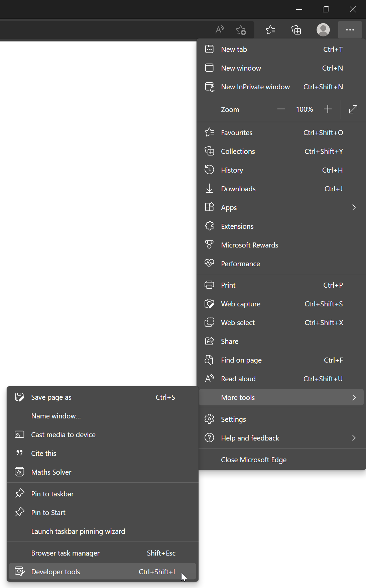Click the Read aloud icon in toolbar
The image size is (366, 588).
220,30
